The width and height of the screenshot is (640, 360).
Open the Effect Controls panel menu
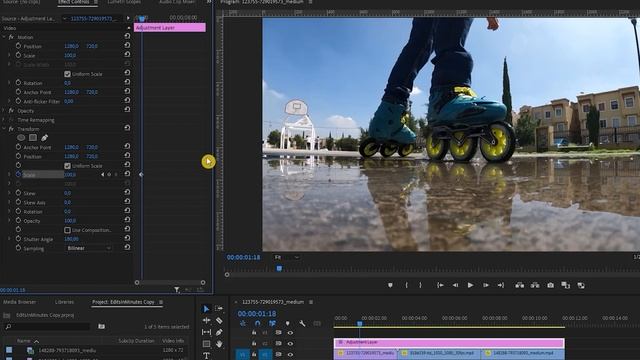pyautogui.click(x=96, y=2)
